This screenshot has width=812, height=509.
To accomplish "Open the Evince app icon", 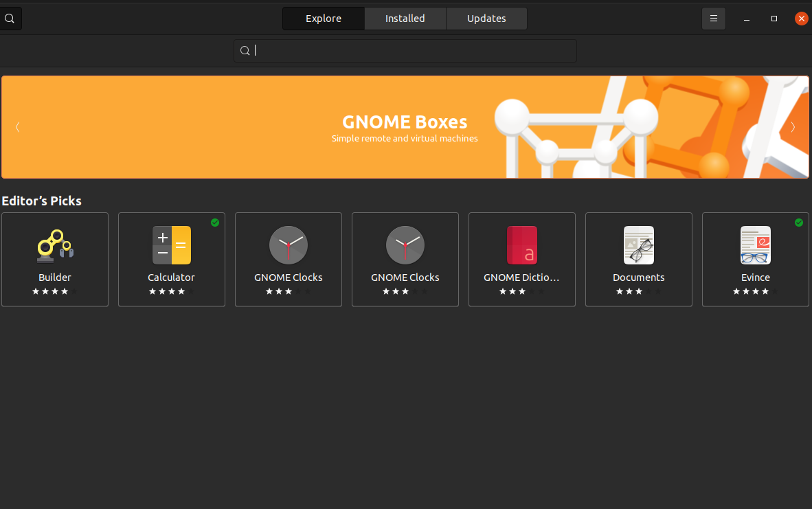I will point(756,245).
